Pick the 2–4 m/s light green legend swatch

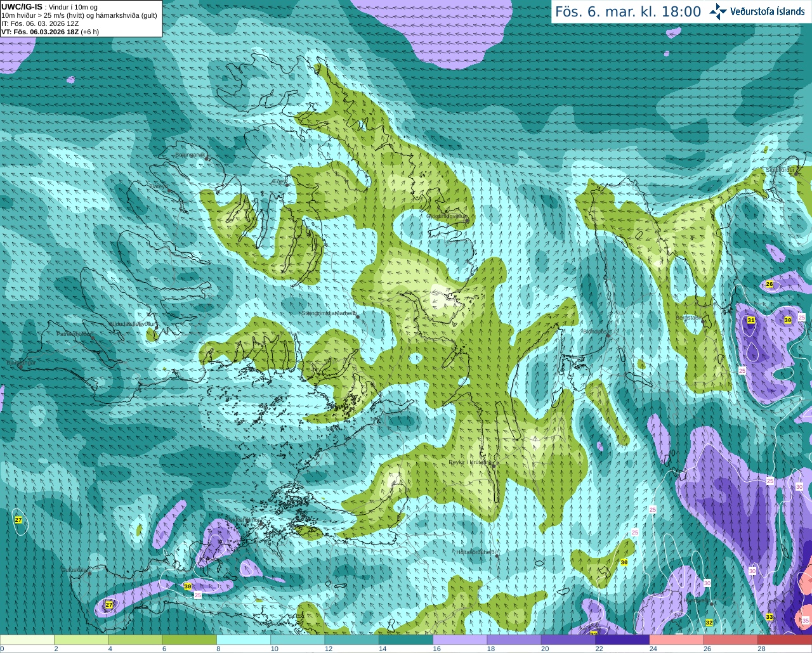tap(81, 640)
